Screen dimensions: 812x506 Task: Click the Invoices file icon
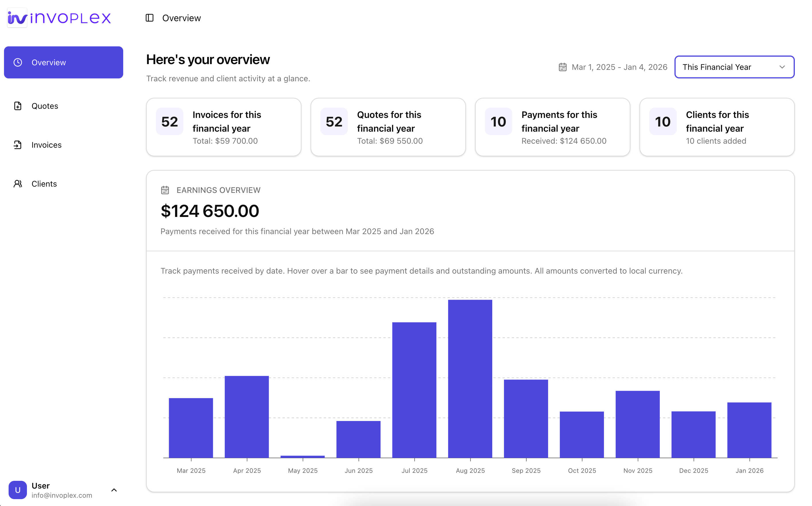(18, 145)
